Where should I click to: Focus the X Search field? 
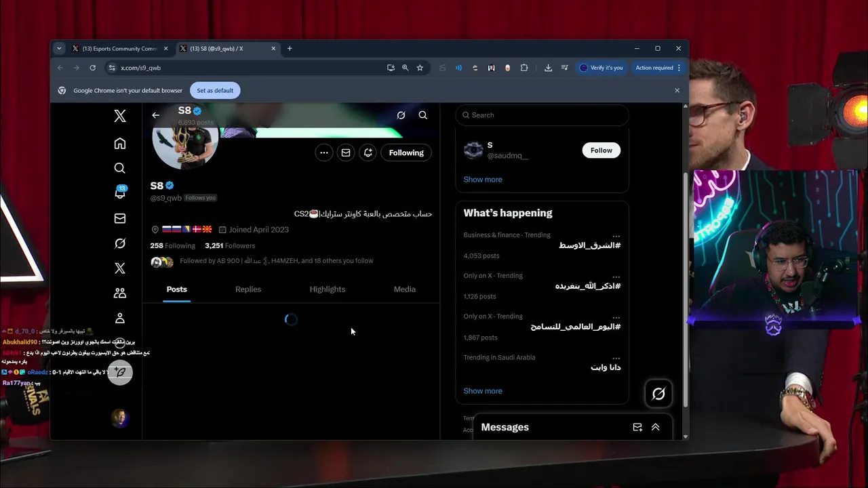coord(542,115)
